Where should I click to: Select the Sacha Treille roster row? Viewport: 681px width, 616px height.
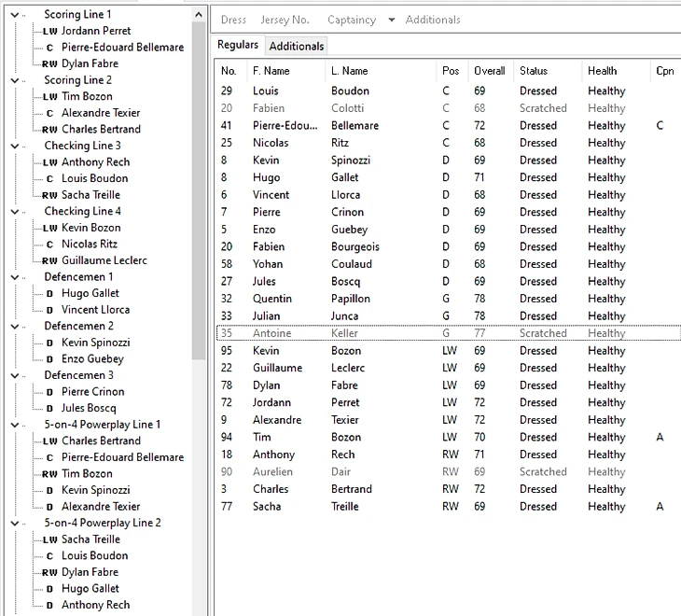pos(448,507)
